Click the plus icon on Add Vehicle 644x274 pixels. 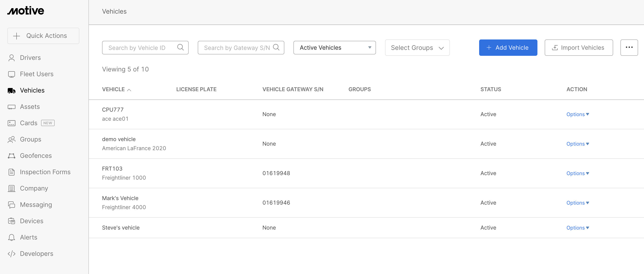pos(489,47)
